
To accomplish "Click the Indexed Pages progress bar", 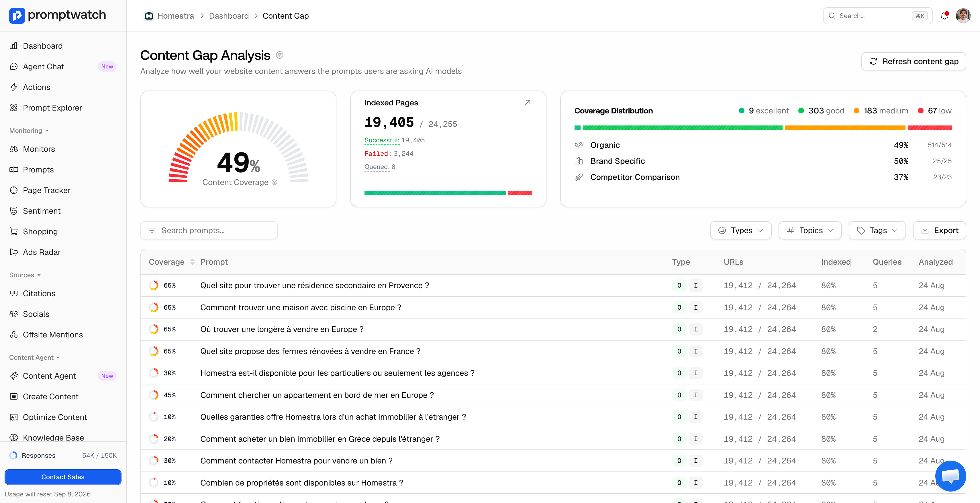I will point(448,193).
